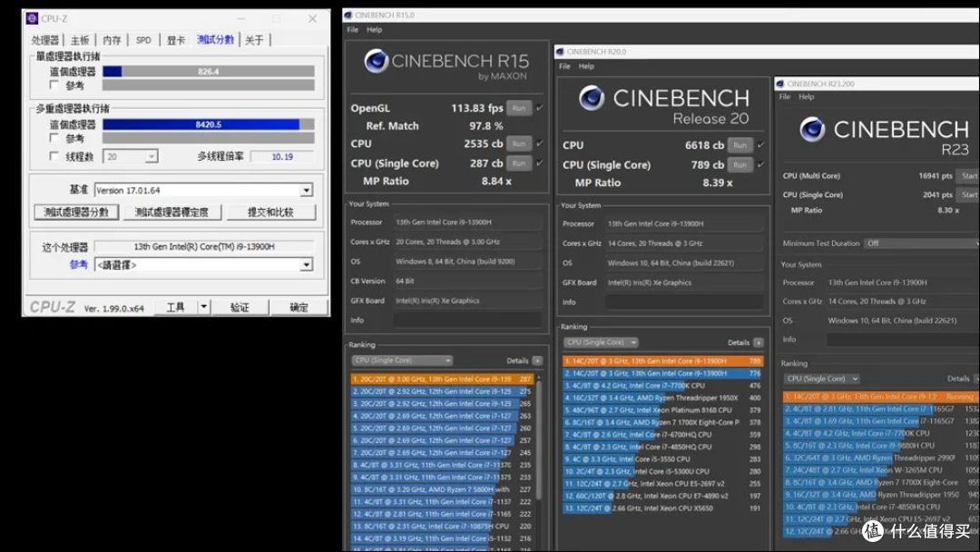Enable single-thread 參考 checkbox in CPU-Z
The height and width of the screenshot is (552, 980).
click(x=54, y=85)
